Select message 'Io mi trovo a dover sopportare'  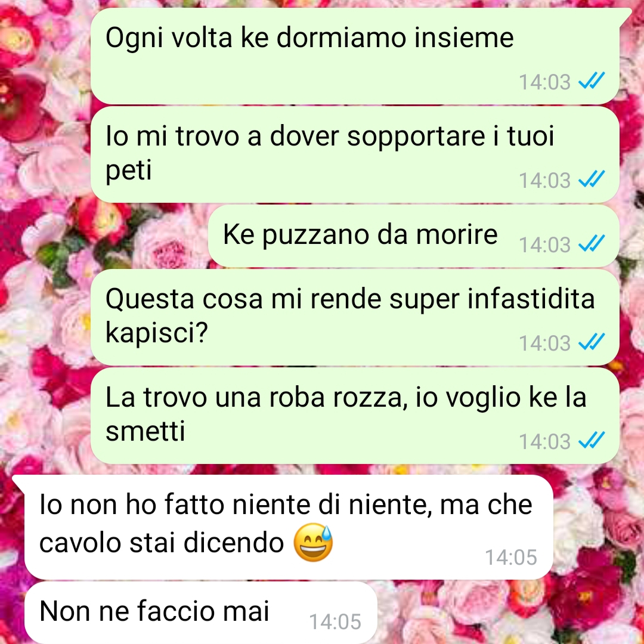point(355,154)
